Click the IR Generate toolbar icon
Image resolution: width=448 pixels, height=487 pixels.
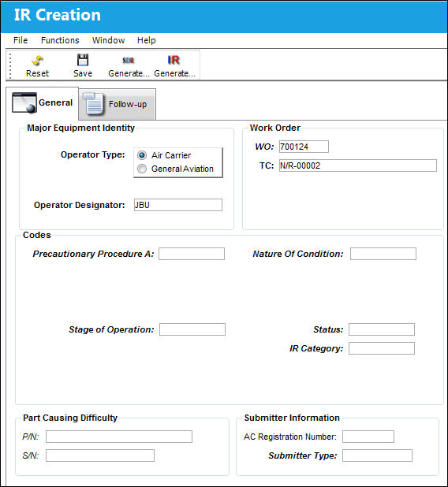pos(174,60)
